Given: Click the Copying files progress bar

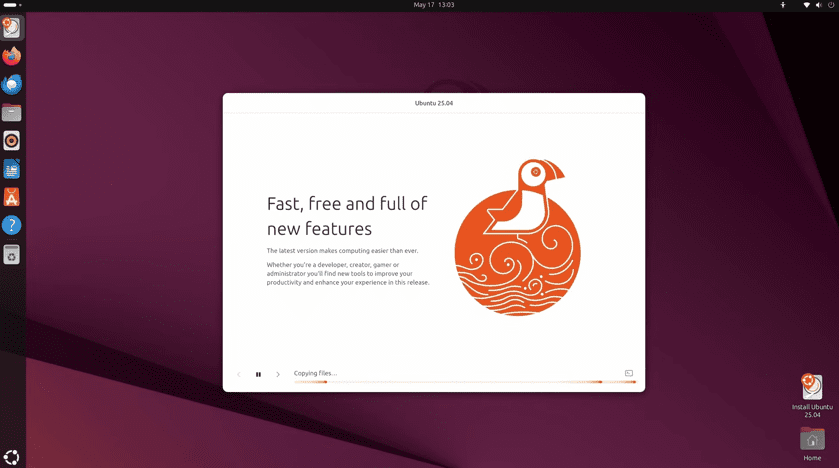Looking at the screenshot, I should pyautogui.click(x=464, y=381).
